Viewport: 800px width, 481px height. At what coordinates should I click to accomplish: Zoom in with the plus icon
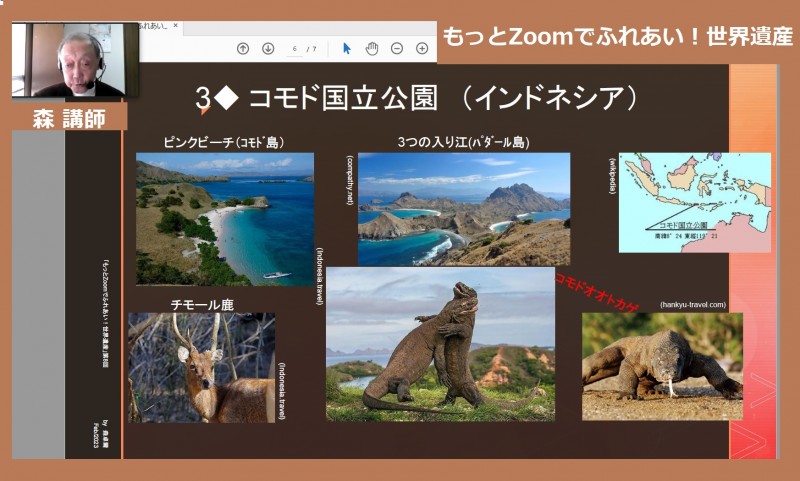tap(422, 48)
